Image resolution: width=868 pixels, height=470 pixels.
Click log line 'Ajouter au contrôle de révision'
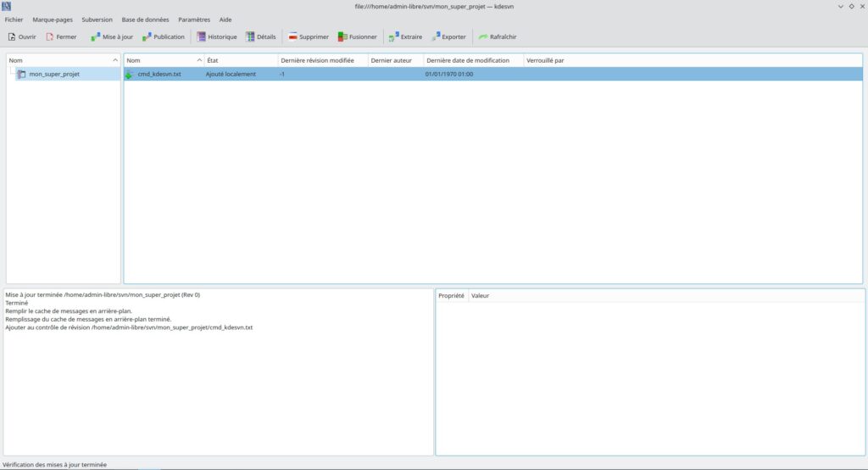tap(129, 327)
